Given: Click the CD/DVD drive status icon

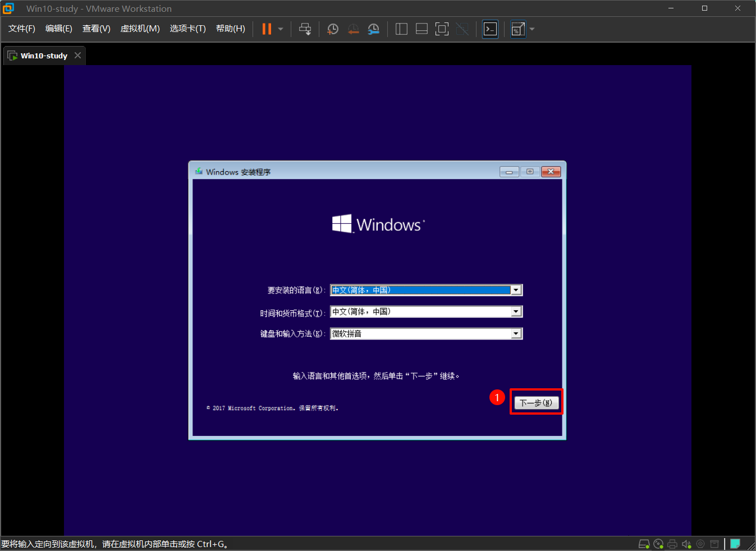Looking at the screenshot, I should 658,544.
